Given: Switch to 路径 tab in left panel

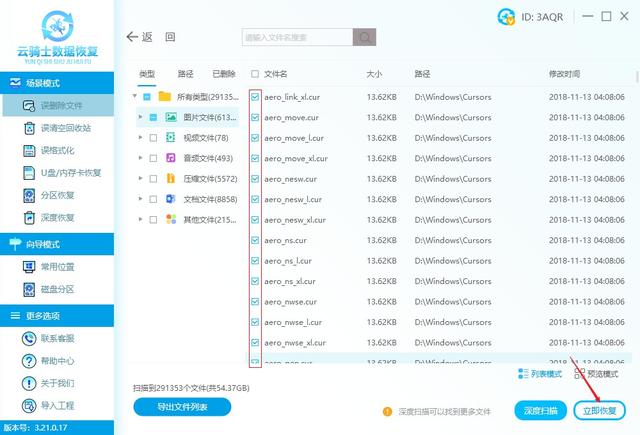Looking at the screenshot, I should pos(185,74).
